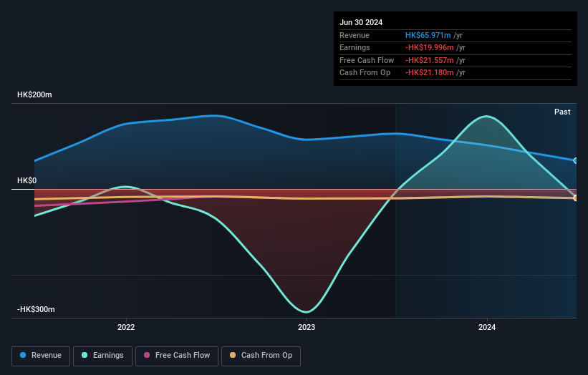Toggle the Free Cash Flow legend button
Screen dimensions: 588x375
point(177,356)
